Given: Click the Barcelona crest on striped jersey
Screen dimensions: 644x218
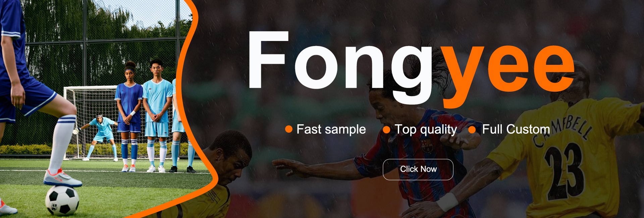Looking at the screenshot, I should point(427,146).
